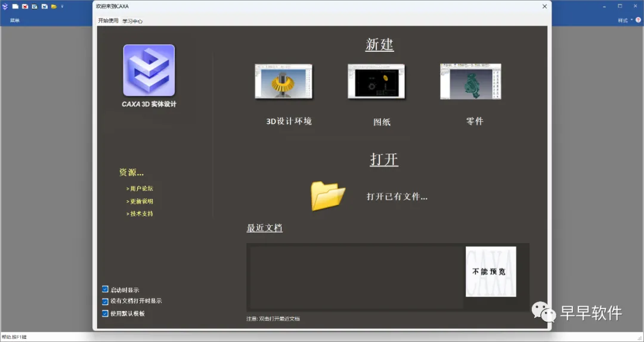Image resolution: width=644 pixels, height=342 pixels.
Task: Expand the quick access toolbar customize arrow
Action: click(x=63, y=7)
